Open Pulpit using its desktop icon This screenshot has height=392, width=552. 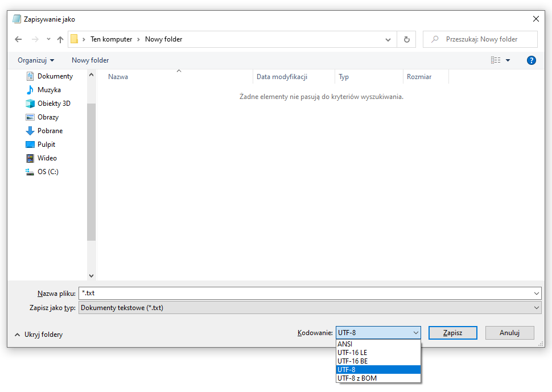tap(30, 144)
